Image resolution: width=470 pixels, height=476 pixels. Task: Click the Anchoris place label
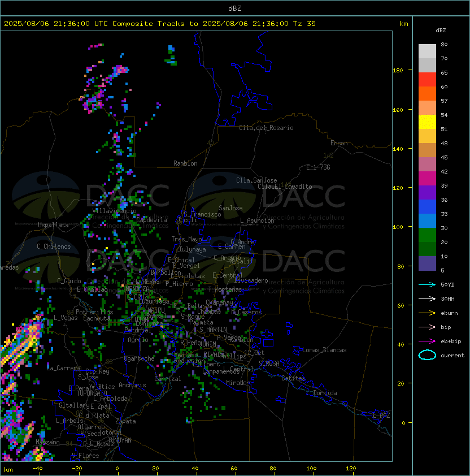tap(132, 385)
